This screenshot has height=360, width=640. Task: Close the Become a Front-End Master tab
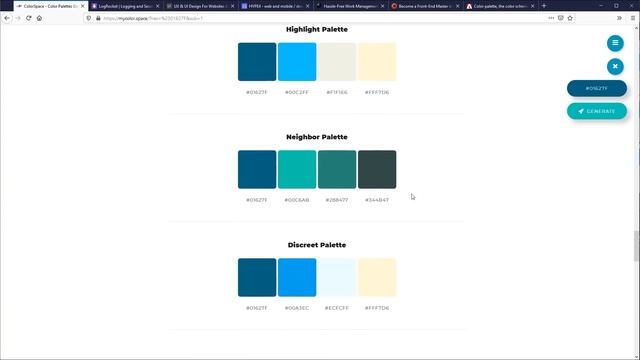point(458,6)
